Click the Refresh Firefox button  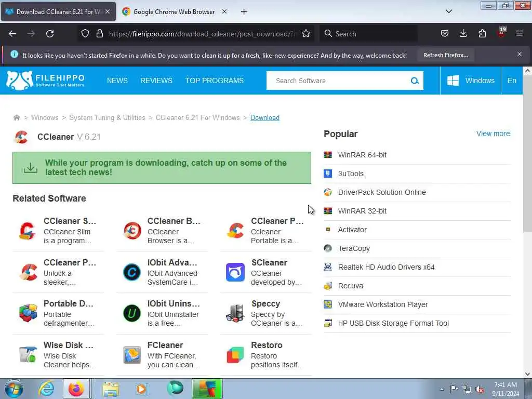[445, 55]
